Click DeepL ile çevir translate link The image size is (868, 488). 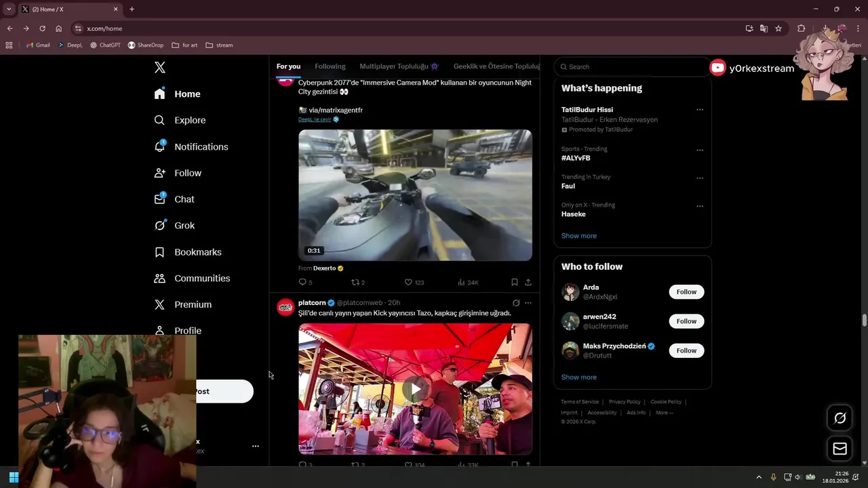click(315, 119)
